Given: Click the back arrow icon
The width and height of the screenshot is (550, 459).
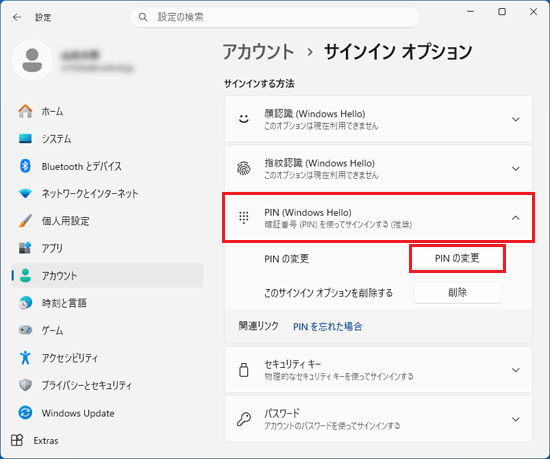Looking at the screenshot, I should pos(16,17).
